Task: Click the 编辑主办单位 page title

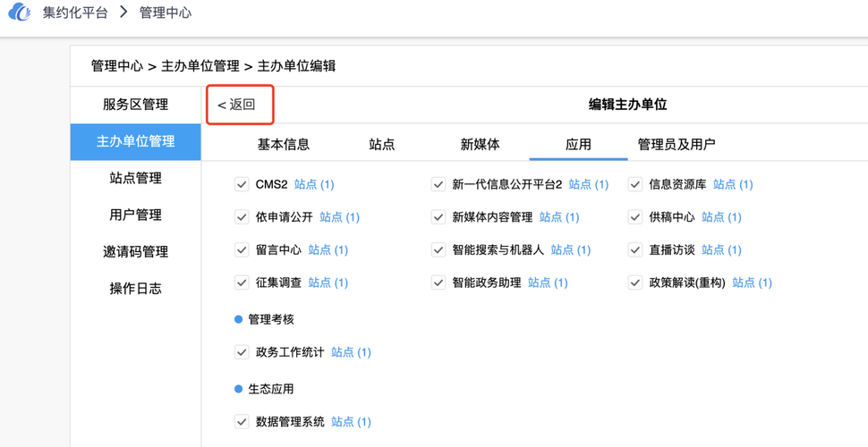Action: [627, 105]
